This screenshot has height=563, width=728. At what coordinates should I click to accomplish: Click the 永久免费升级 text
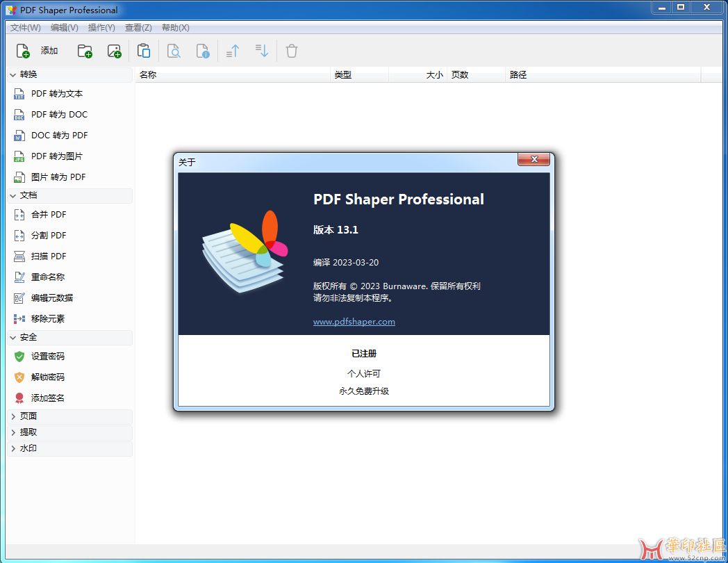(364, 391)
